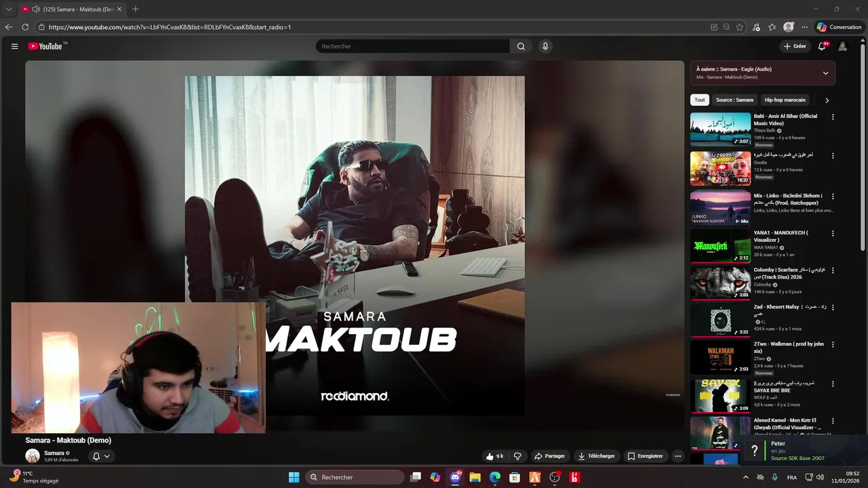Add page to favorites with star
868x488 pixels.
[740, 27]
